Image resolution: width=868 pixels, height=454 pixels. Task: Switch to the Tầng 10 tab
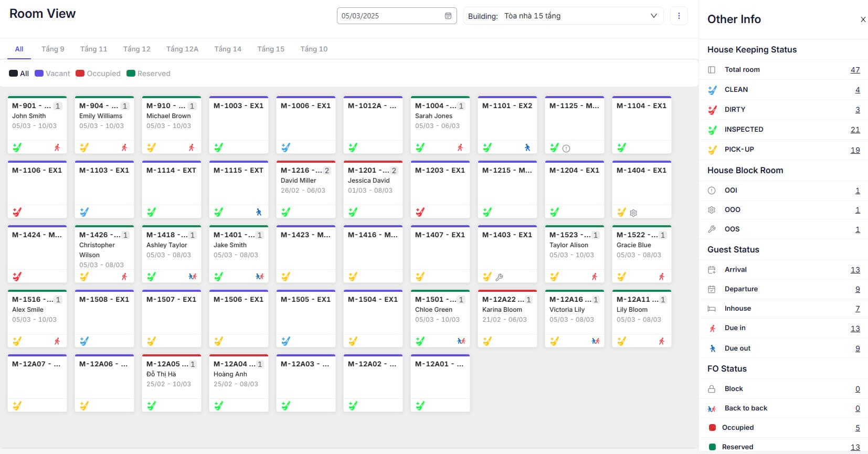tap(314, 49)
